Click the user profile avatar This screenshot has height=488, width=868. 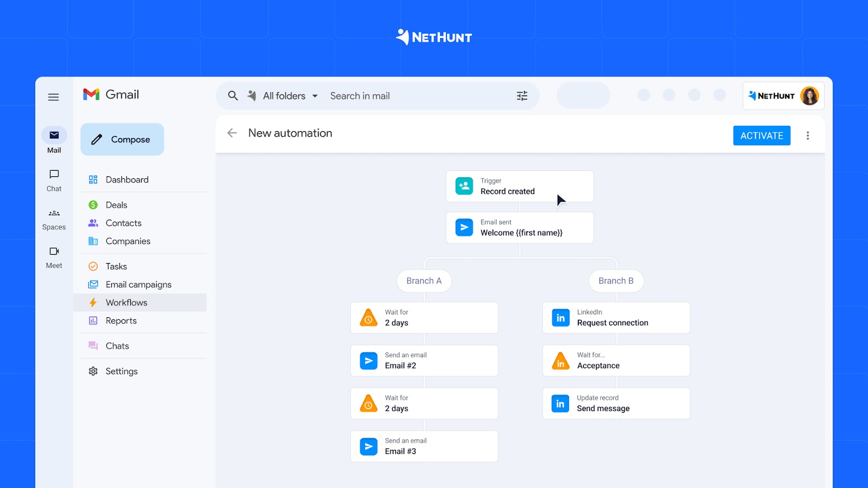(x=809, y=96)
